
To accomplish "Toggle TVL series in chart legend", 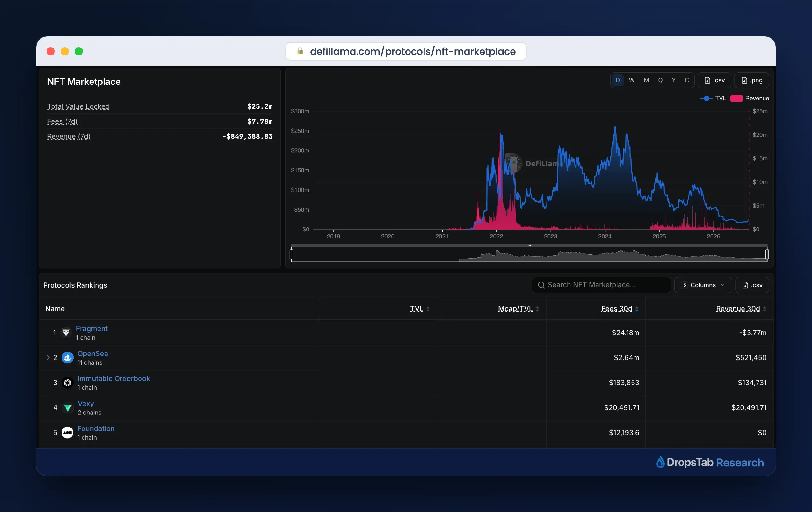I will tap(713, 98).
